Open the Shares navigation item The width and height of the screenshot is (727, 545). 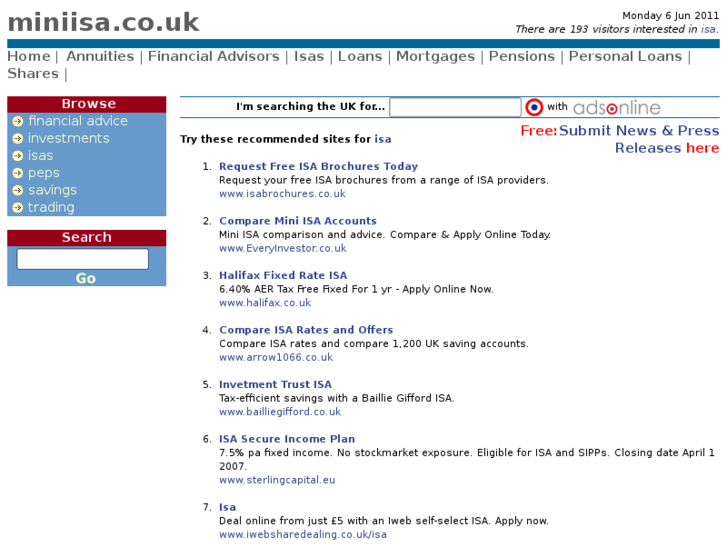tap(33, 73)
